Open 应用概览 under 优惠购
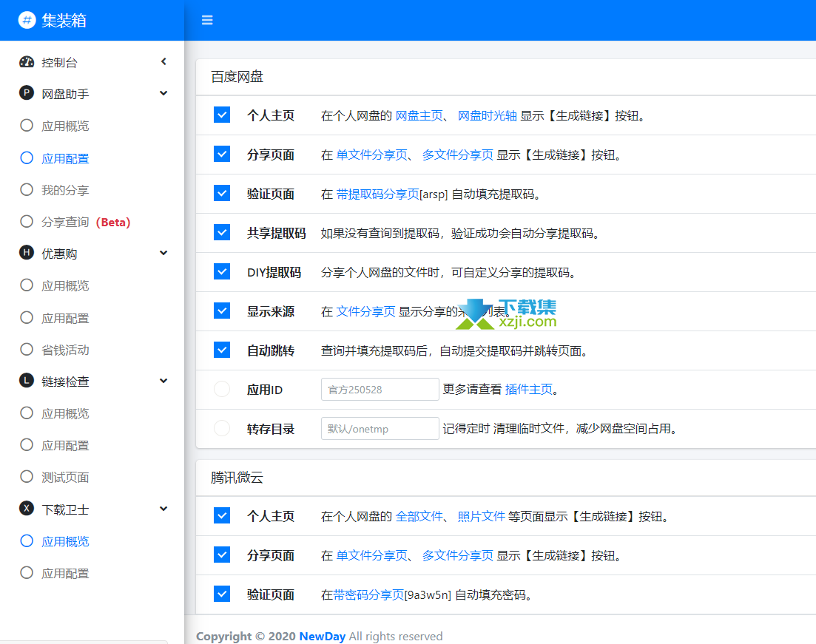The height and width of the screenshot is (644, 816). (x=65, y=285)
